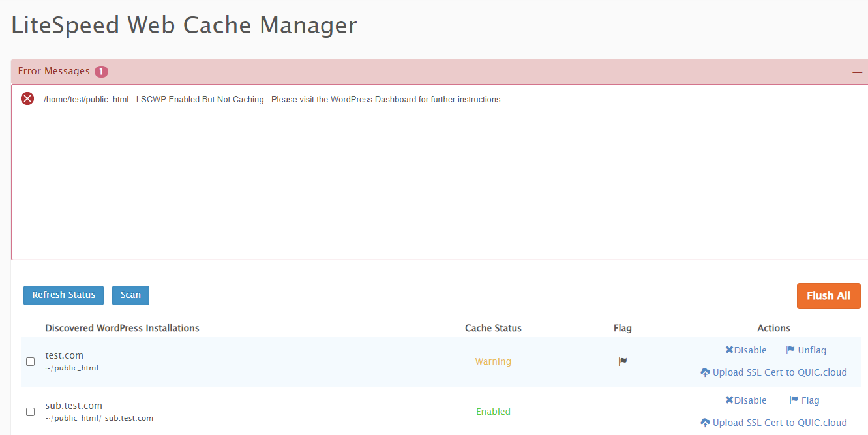
Task: Click the Discovered WordPress Installations header
Action: coord(122,328)
